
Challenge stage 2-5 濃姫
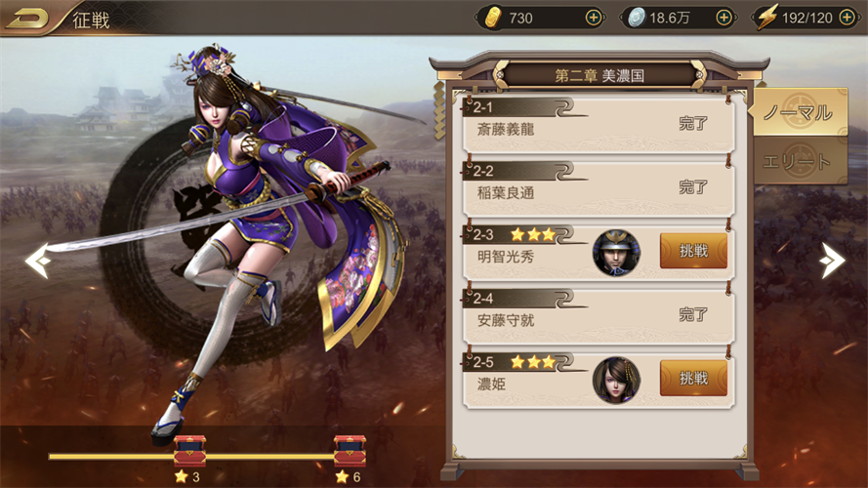pos(693,379)
